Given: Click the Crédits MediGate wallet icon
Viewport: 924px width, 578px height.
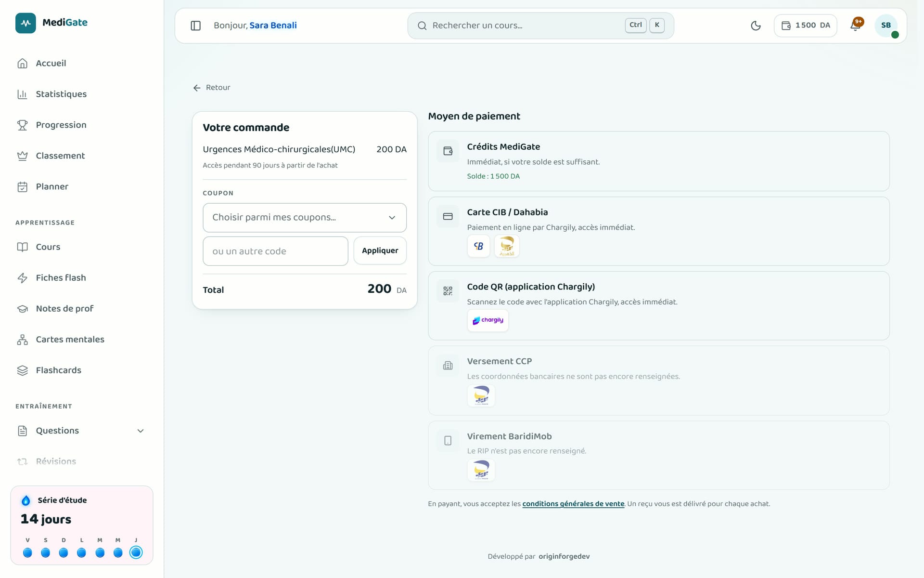Looking at the screenshot, I should 448,151.
